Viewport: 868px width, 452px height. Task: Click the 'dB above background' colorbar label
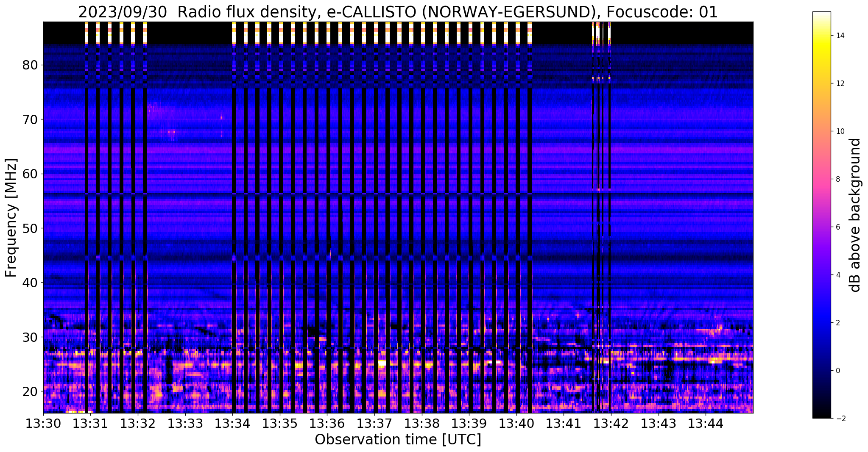pos(855,215)
